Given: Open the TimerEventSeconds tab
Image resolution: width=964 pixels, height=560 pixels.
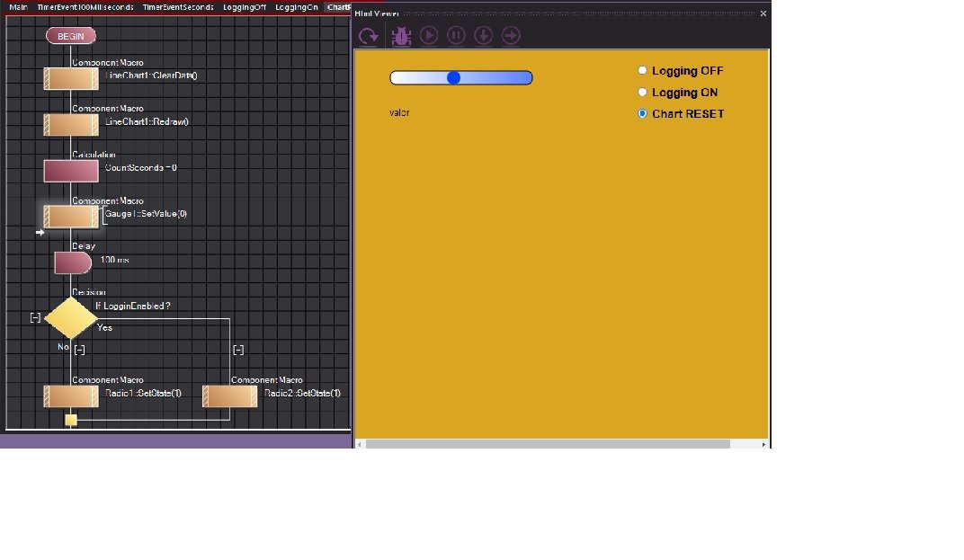Looking at the screenshot, I should click(x=178, y=7).
